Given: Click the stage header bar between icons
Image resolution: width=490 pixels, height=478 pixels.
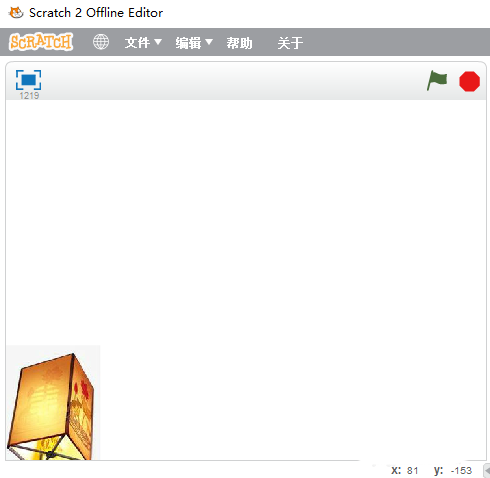Looking at the screenshot, I should coord(233,81).
